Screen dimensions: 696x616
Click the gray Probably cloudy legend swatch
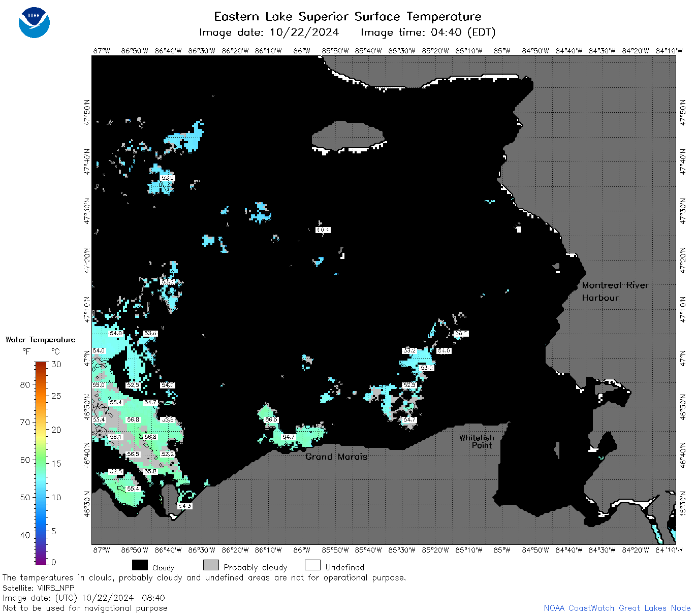[211, 565]
